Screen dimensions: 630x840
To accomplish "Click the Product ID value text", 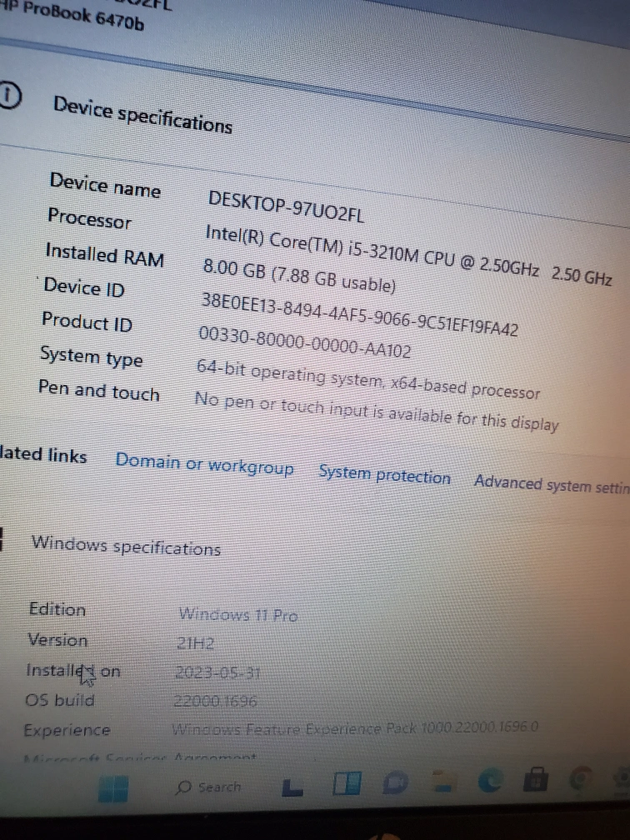I will point(304,342).
